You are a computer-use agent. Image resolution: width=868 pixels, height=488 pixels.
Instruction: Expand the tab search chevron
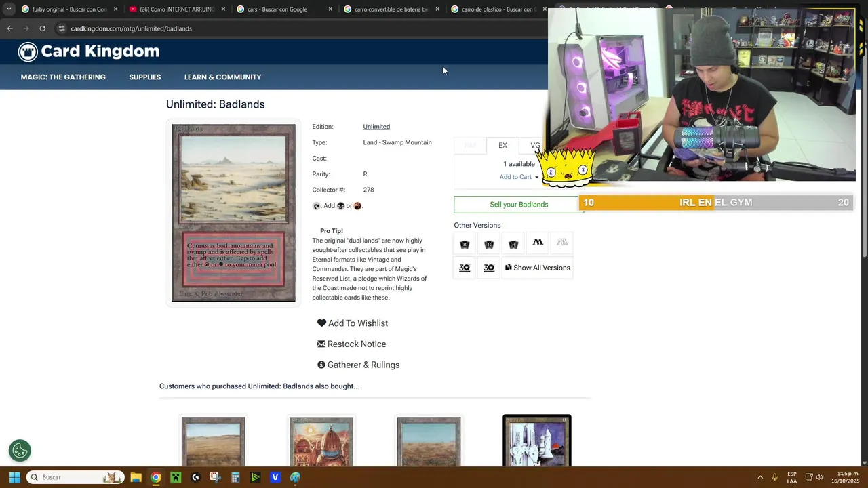pos(8,9)
